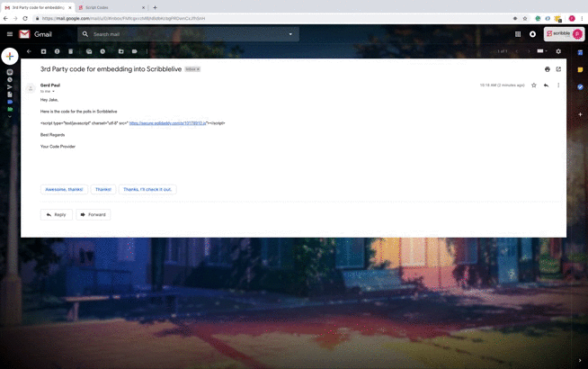Get add-ons with side panel plus

click(580, 114)
